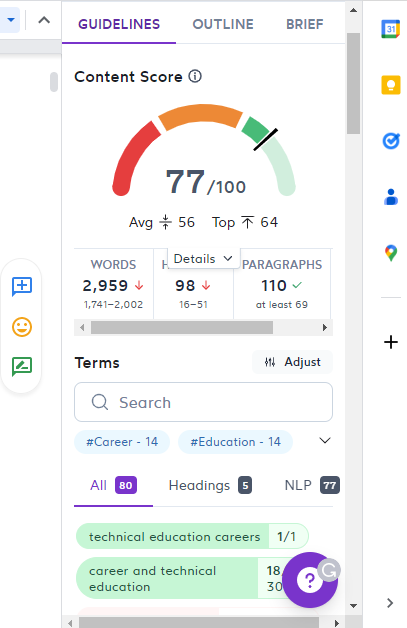This screenshot has height=628, width=407.
Task: Collapse the toolbar with the up caret
Action: point(44,20)
